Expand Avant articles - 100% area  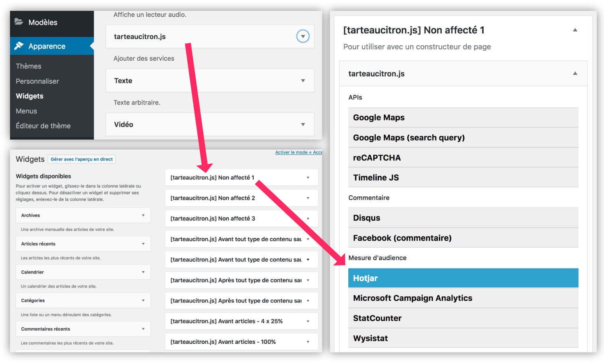pos(308,342)
